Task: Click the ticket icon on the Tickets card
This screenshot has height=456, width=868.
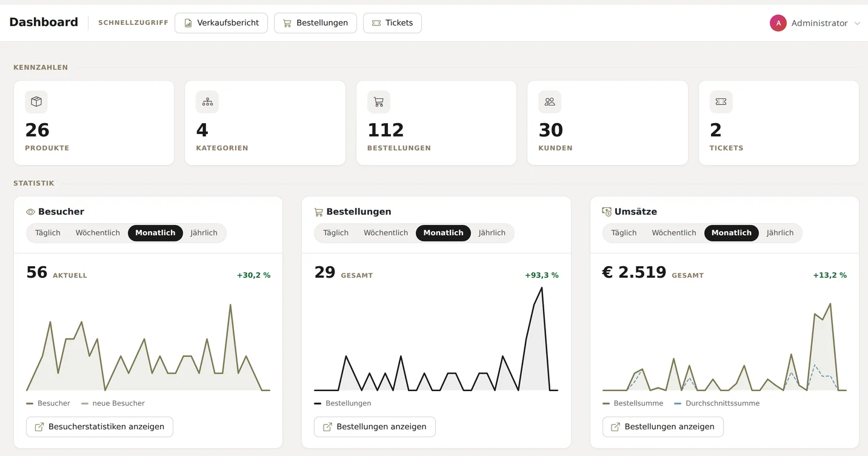Action: point(721,102)
